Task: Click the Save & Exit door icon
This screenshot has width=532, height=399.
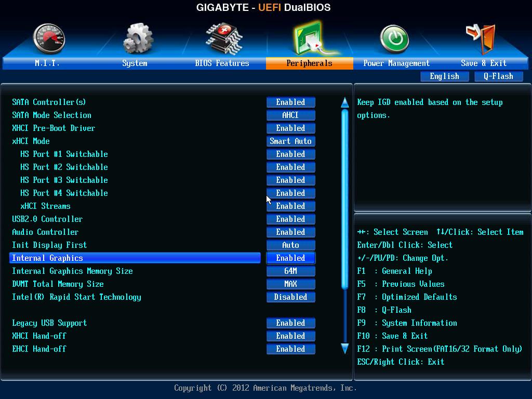Action: pos(481,38)
